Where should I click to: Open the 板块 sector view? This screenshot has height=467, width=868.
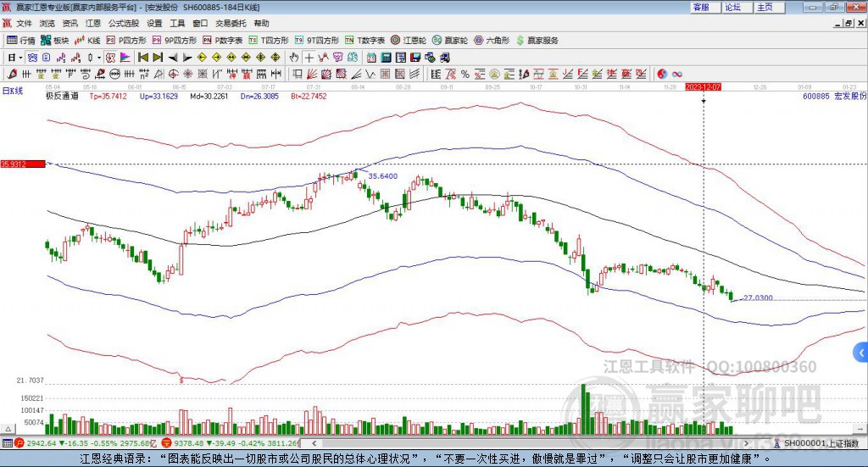point(55,41)
